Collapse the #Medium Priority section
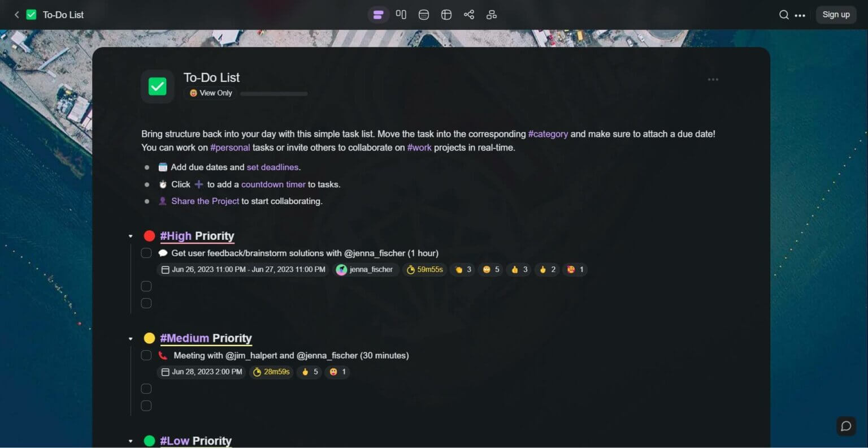 [131, 339]
